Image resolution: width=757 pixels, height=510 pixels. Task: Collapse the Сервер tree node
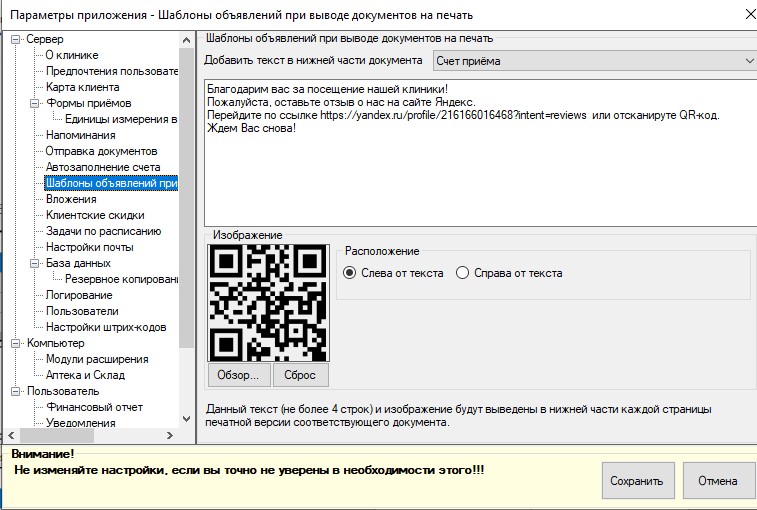(x=15, y=39)
